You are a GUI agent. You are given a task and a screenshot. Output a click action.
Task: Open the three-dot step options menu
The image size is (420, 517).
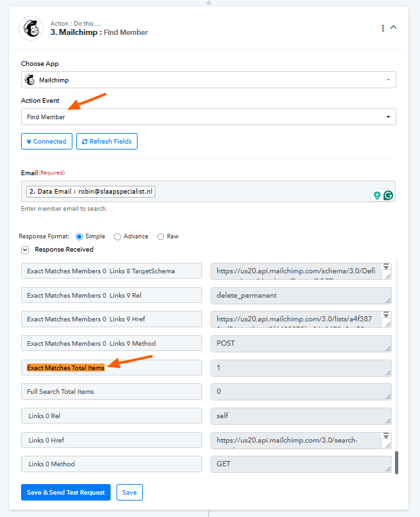tap(382, 28)
